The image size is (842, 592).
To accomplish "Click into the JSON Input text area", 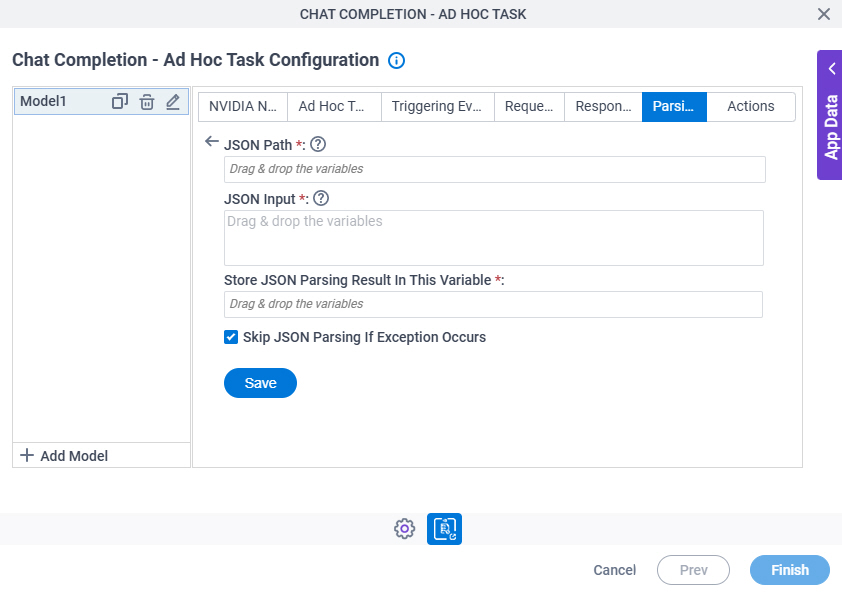I will [x=493, y=238].
